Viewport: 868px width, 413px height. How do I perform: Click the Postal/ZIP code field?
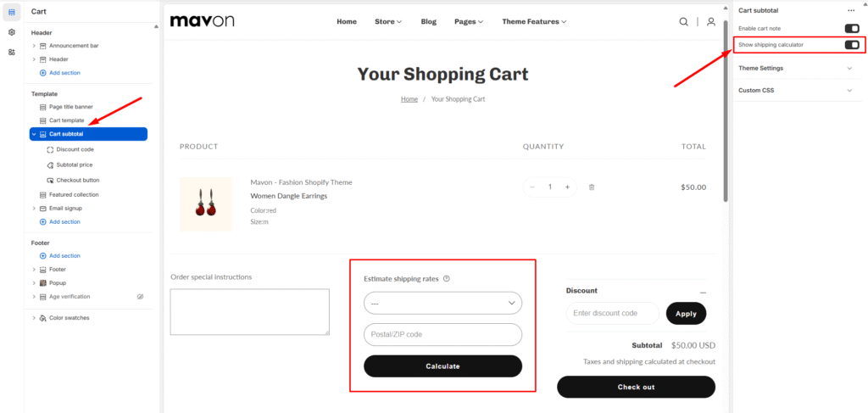click(x=442, y=334)
